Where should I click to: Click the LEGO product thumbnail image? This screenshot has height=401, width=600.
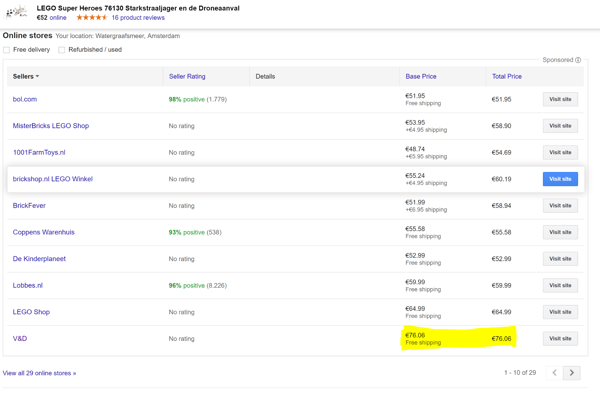coord(16,12)
